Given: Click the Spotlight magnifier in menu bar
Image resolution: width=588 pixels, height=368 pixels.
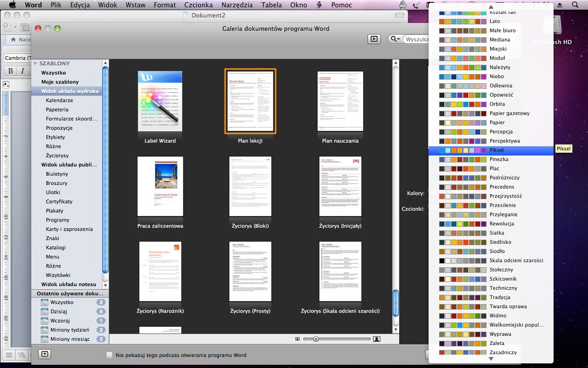Looking at the screenshot, I should click(x=576, y=5).
